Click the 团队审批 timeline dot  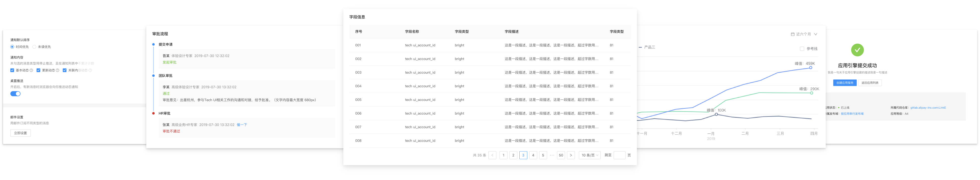153,76
